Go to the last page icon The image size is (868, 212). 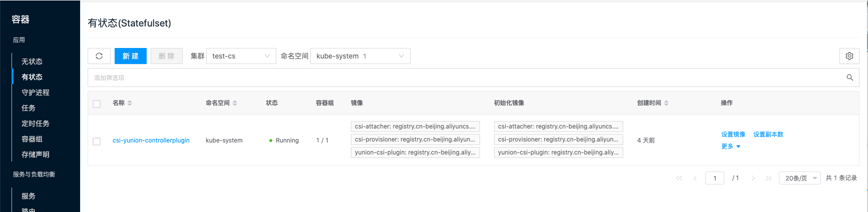point(768,178)
